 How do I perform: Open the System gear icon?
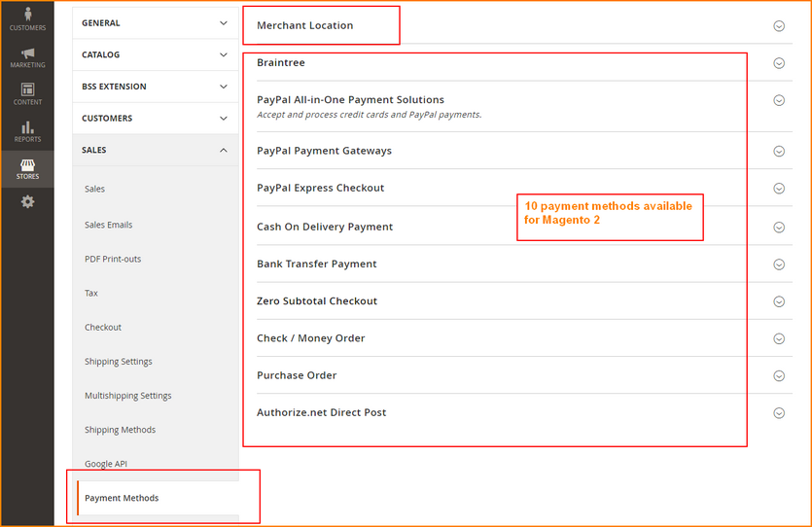[x=27, y=201]
